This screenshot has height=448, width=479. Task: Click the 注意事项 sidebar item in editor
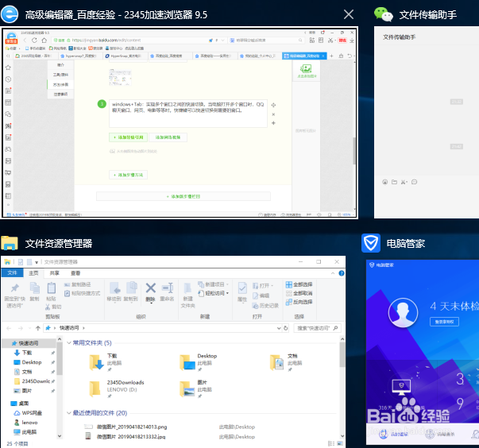click(60, 95)
